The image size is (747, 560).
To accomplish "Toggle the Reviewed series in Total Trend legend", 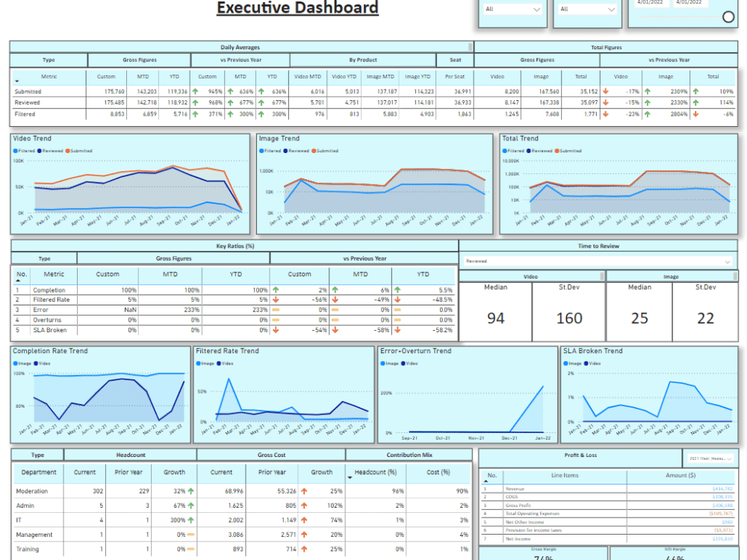I will pyautogui.click(x=528, y=149).
